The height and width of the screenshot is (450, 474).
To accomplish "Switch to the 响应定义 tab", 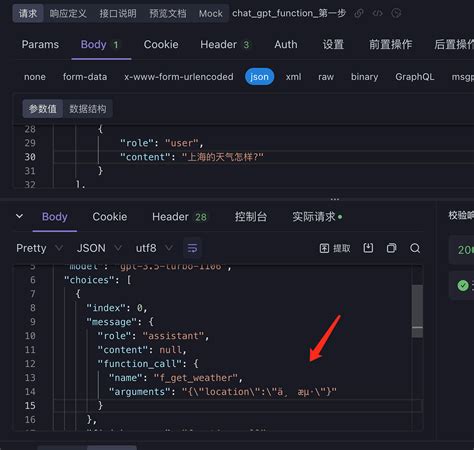I will 68,13.
